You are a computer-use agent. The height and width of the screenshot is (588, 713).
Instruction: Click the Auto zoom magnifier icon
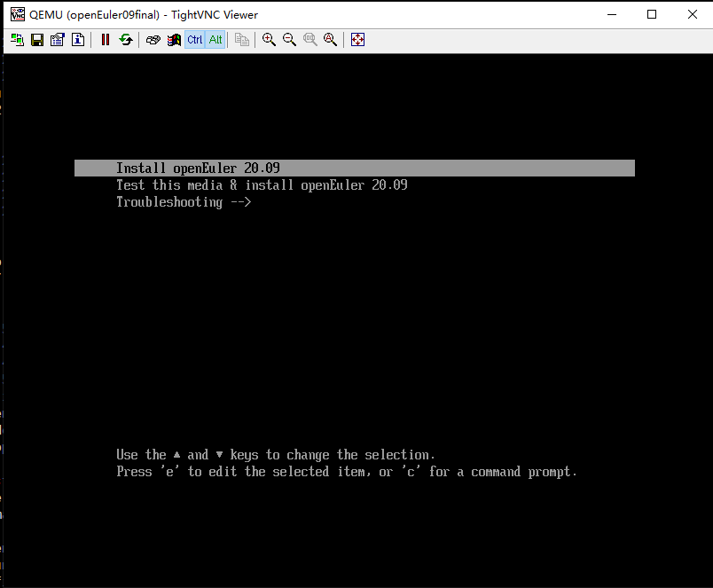pos(331,40)
